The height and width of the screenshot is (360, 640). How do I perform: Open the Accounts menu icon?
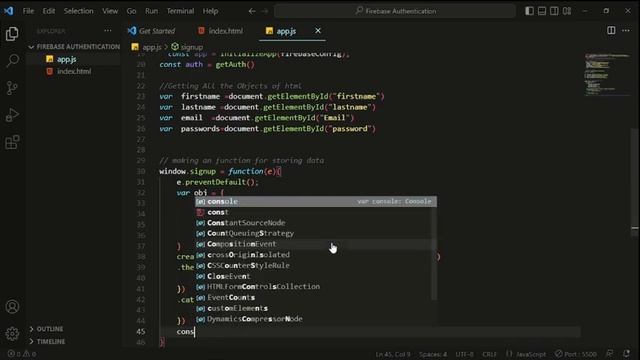pyautogui.click(x=12, y=307)
